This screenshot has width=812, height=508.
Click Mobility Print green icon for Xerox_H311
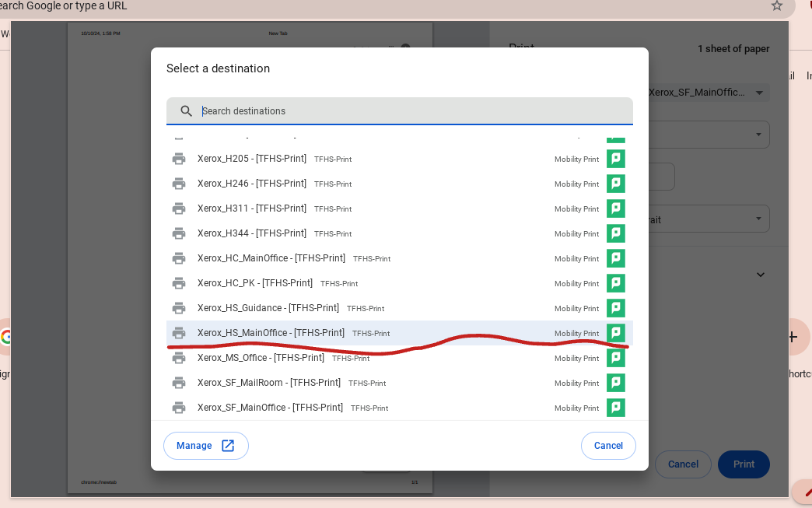click(x=616, y=208)
